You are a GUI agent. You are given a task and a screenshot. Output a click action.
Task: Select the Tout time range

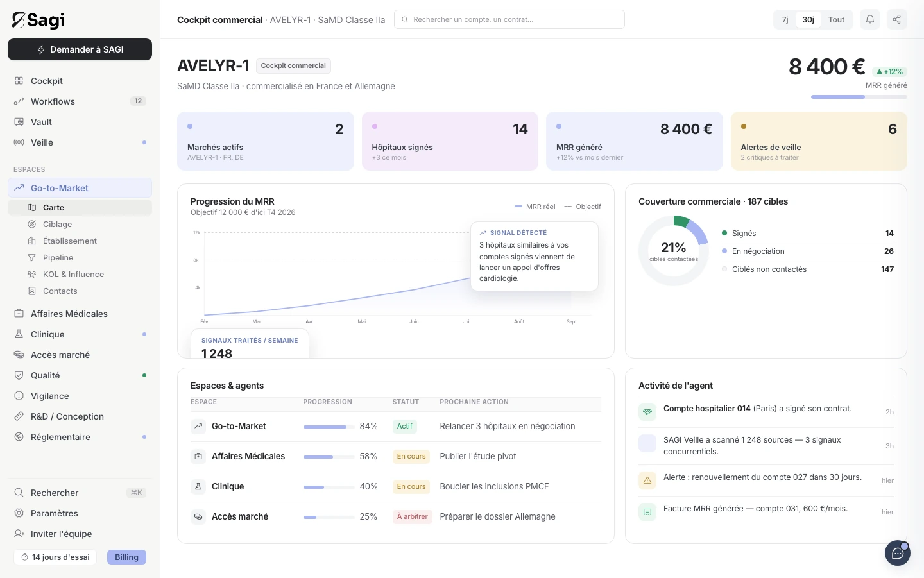click(x=836, y=20)
